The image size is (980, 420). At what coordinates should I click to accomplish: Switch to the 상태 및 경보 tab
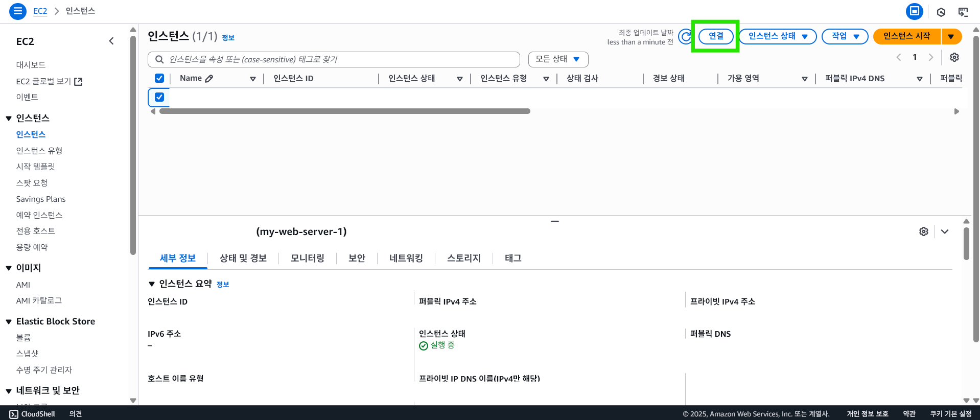243,259
